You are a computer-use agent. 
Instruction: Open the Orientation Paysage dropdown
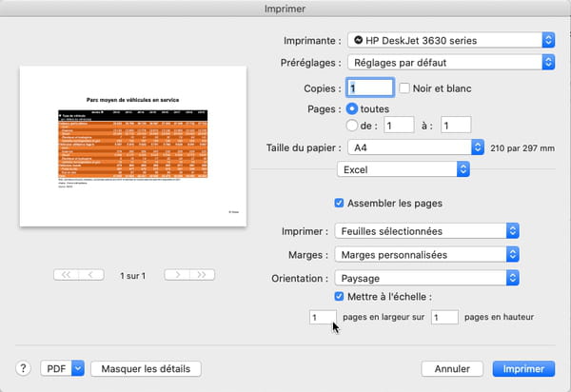(x=426, y=279)
